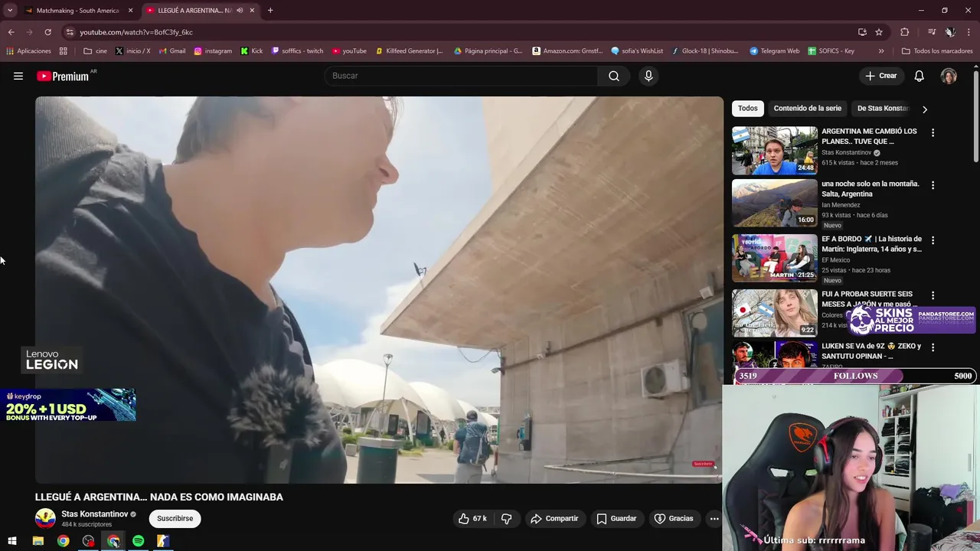Screen dimensions: 980x551
Task: Click the Crear button
Action: [x=880, y=76]
